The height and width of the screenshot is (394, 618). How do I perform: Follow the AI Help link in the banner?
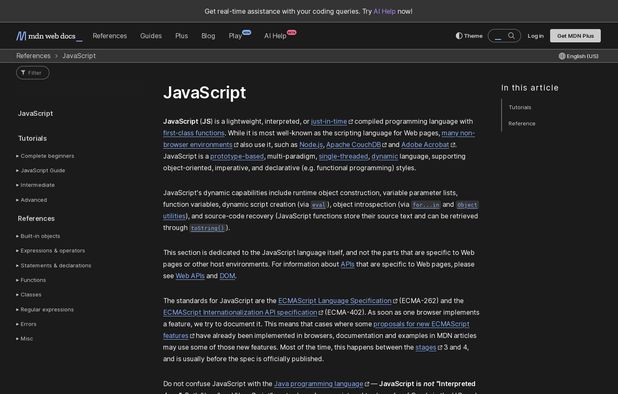[384, 11]
